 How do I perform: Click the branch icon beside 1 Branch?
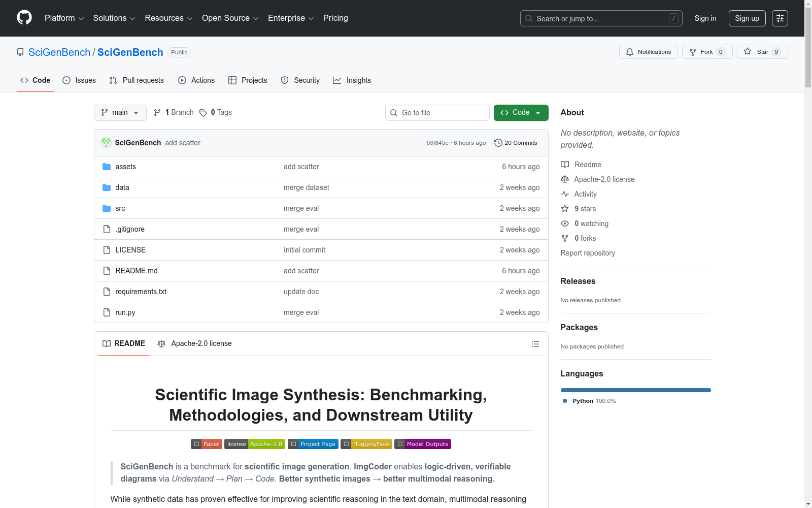157,113
